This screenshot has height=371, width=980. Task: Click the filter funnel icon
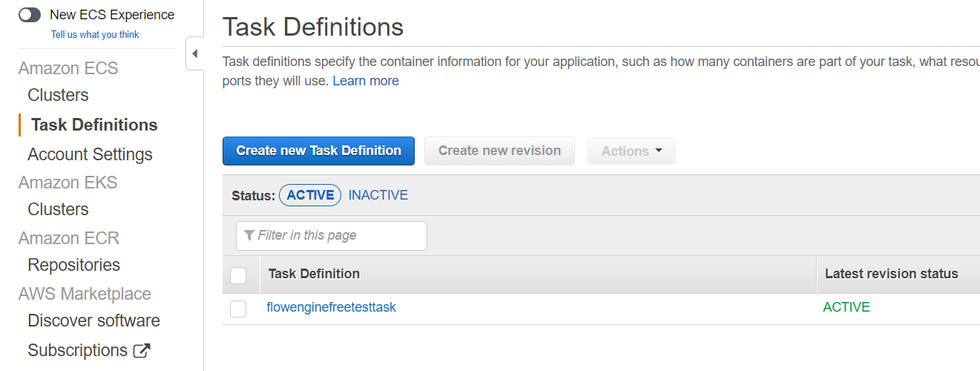tap(249, 235)
